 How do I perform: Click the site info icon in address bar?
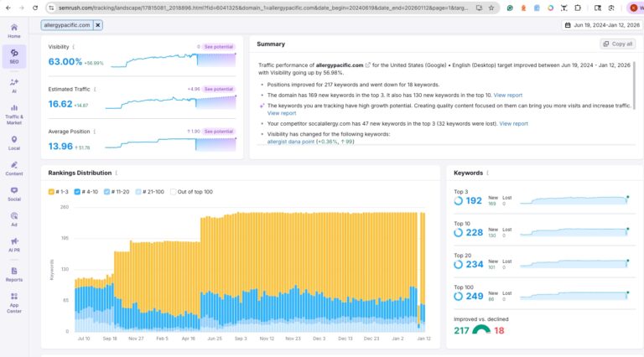51,8
